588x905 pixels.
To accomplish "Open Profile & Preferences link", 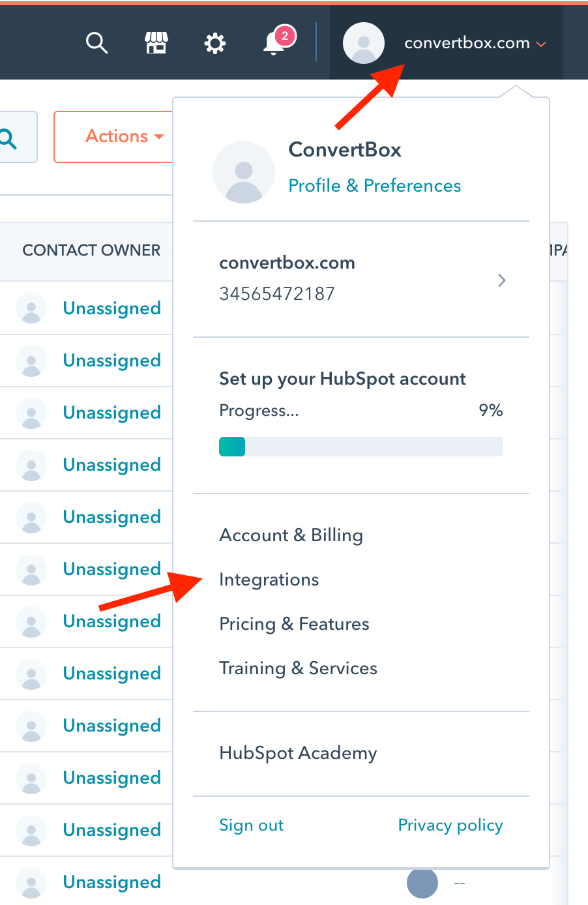I will click(x=375, y=186).
